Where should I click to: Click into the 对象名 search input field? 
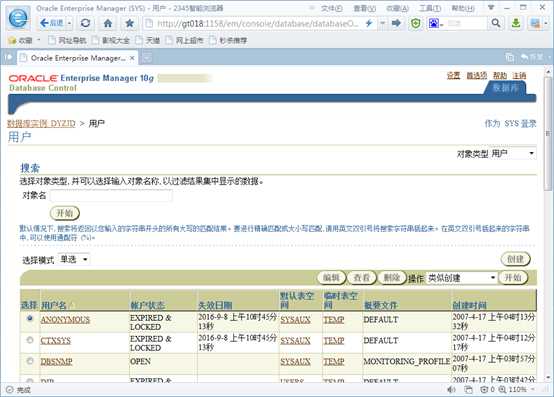pyautogui.click(x=111, y=195)
